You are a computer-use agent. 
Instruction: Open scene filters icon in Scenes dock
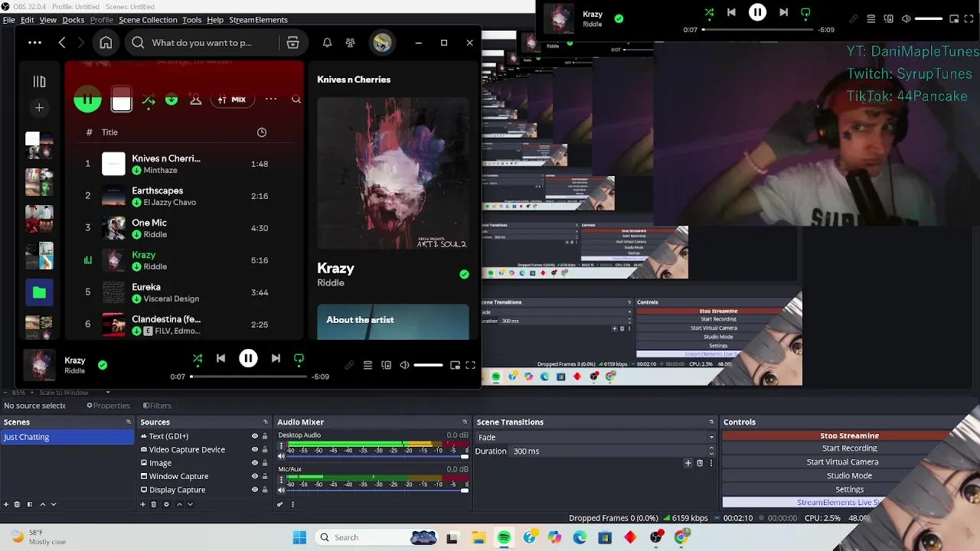point(30,504)
